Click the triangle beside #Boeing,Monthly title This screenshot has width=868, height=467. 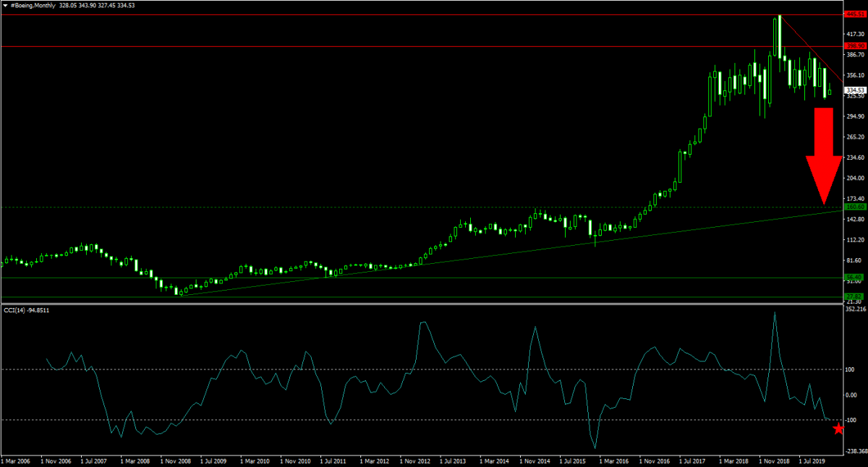point(5,5)
